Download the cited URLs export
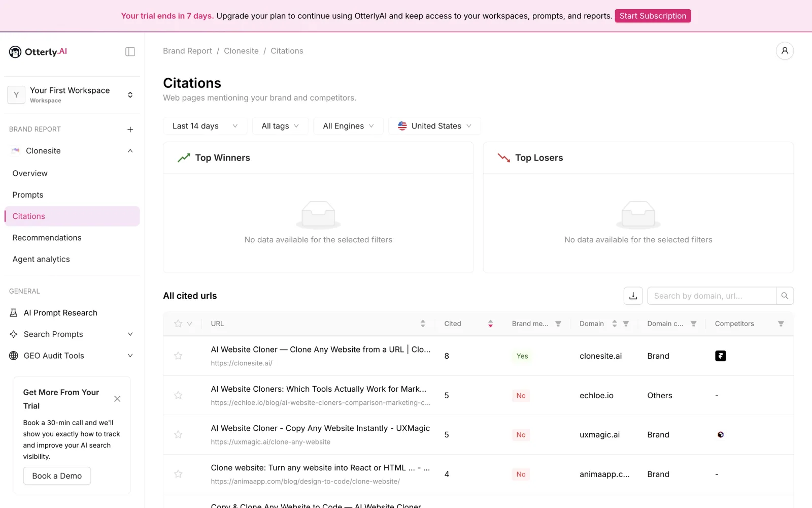The image size is (812, 508). click(633, 296)
